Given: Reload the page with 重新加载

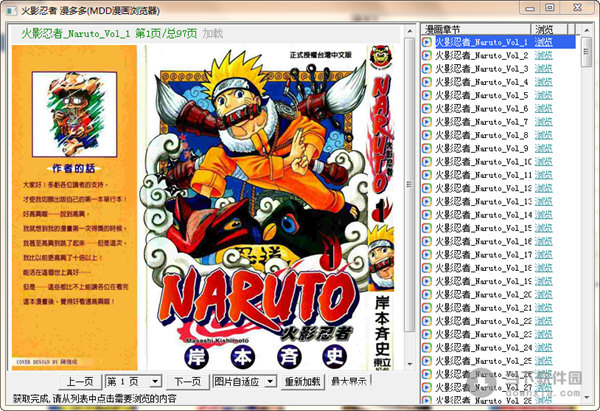Looking at the screenshot, I should coord(302,382).
